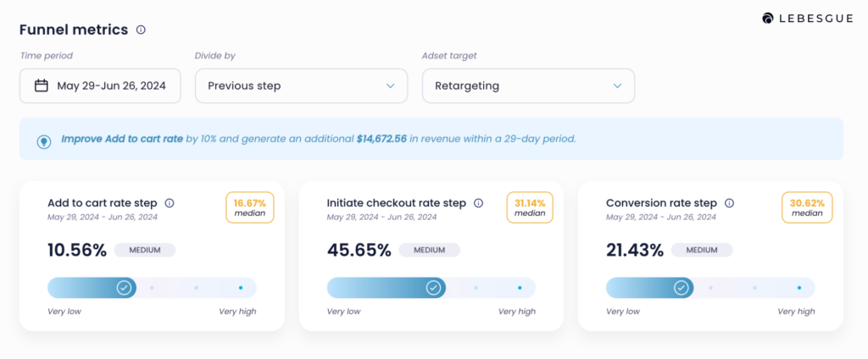Click the calendar icon in Time period field
Image resolution: width=868 pixels, height=359 pixels.
pos(41,86)
